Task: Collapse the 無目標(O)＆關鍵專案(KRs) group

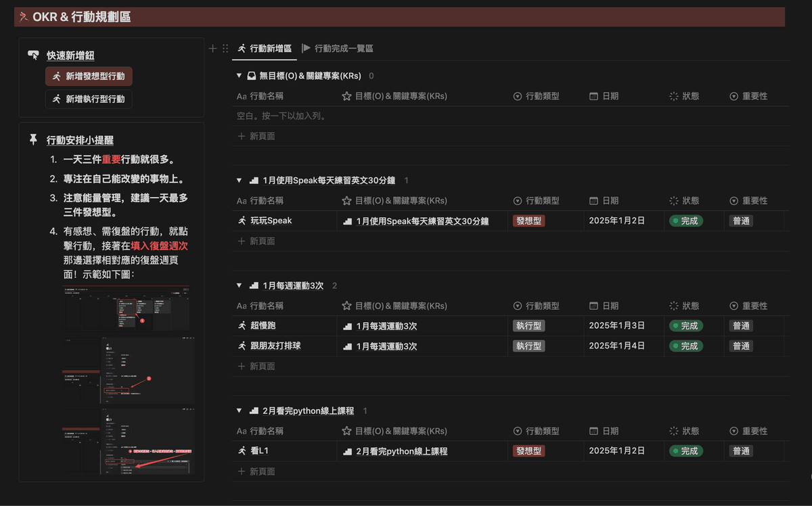Action: pos(239,76)
